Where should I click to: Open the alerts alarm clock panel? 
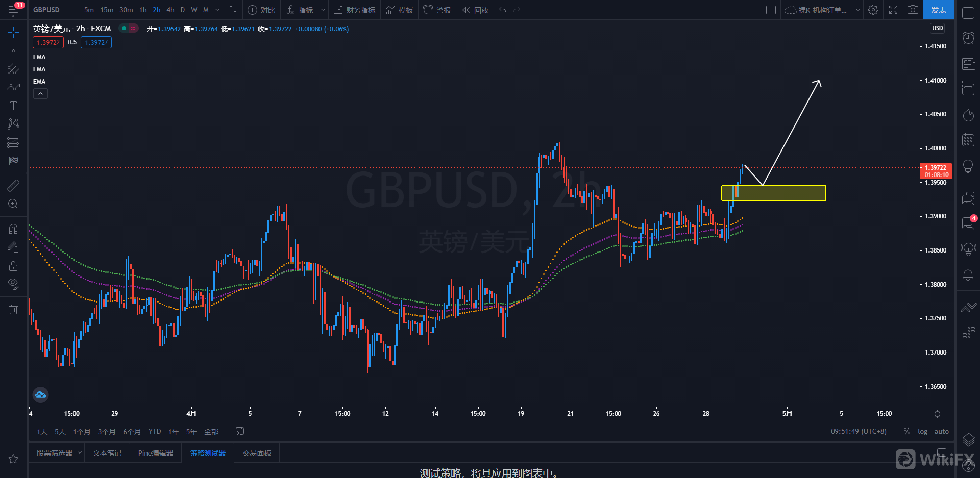968,38
